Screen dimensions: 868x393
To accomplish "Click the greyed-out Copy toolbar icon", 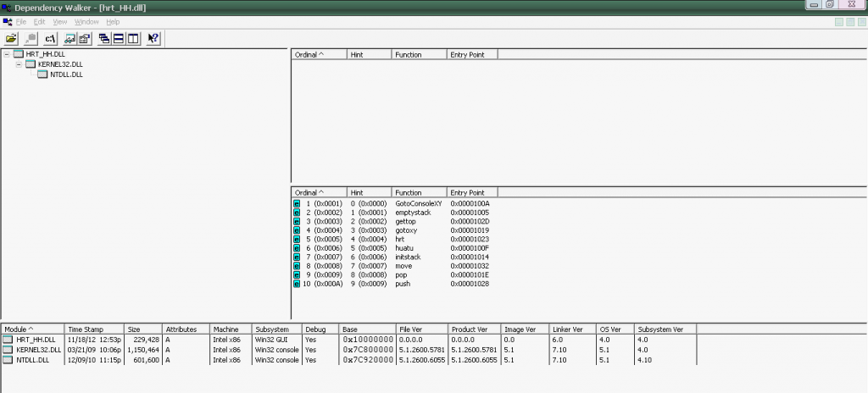I will pyautogui.click(x=31, y=39).
